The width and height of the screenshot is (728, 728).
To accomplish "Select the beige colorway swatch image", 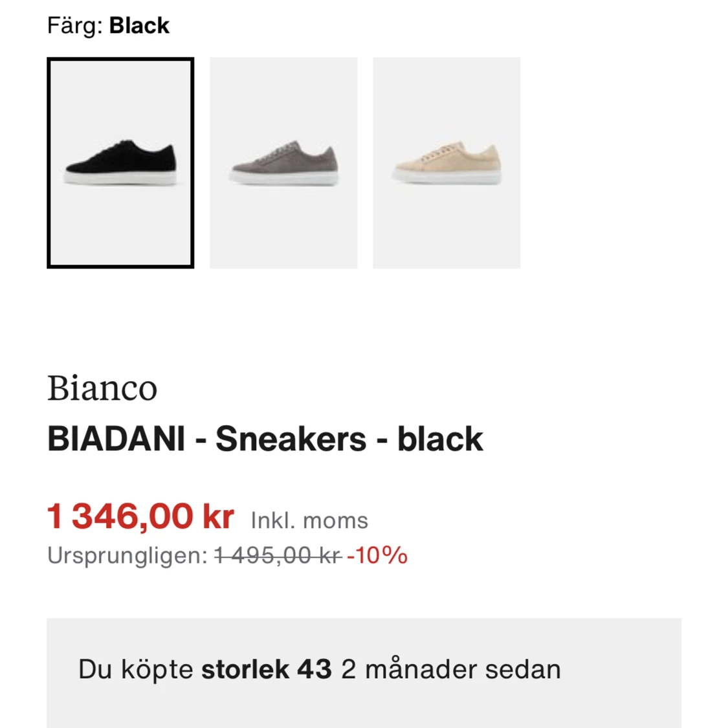I will [x=446, y=162].
